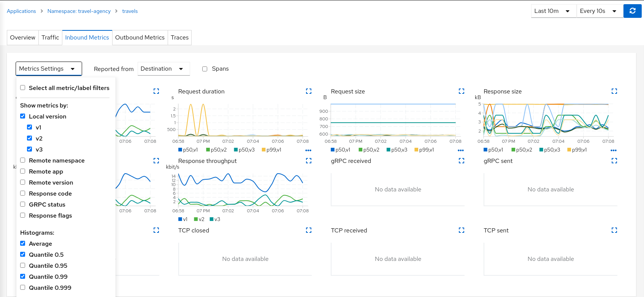The width and height of the screenshot is (644, 297).
Task: Click the v1 blue legend swatch under Response throughput
Action: (x=180, y=219)
